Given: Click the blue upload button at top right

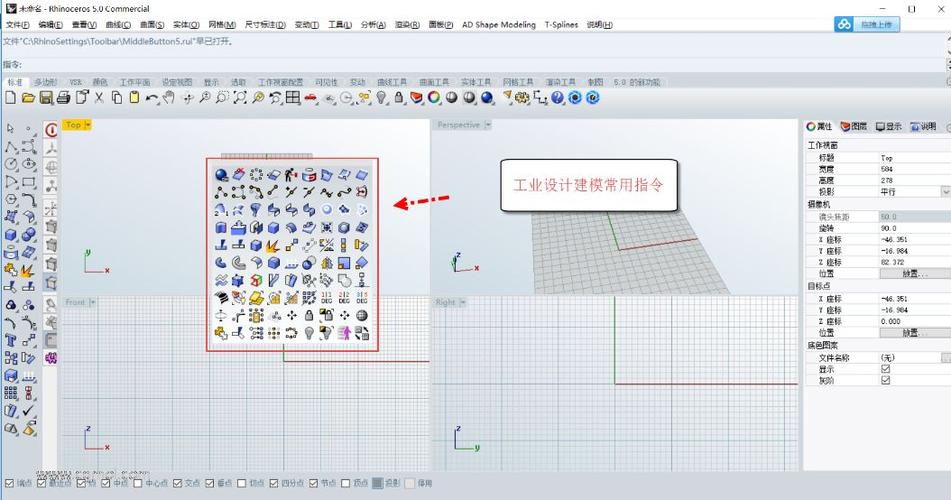Looking at the screenshot, I should pyautogui.click(x=867, y=24).
